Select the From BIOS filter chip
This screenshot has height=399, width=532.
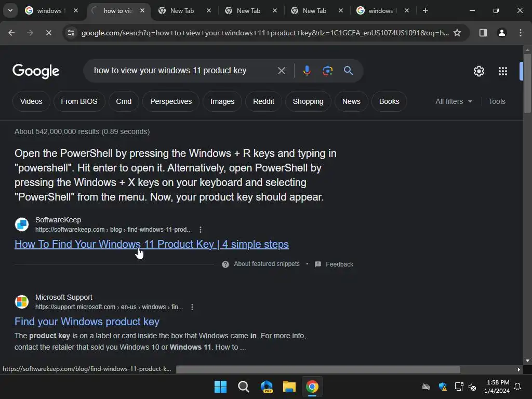point(79,101)
